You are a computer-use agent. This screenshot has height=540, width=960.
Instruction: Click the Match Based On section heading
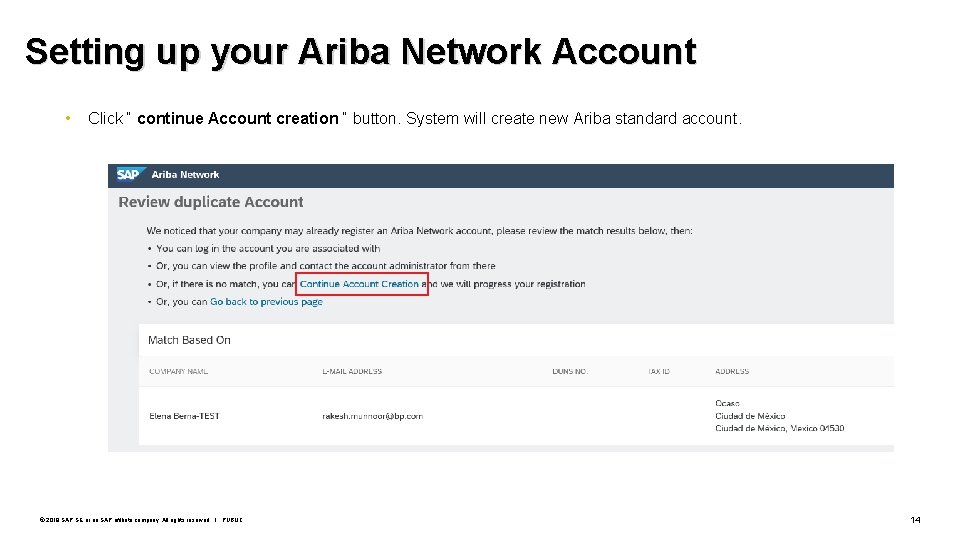pos(189,340)
